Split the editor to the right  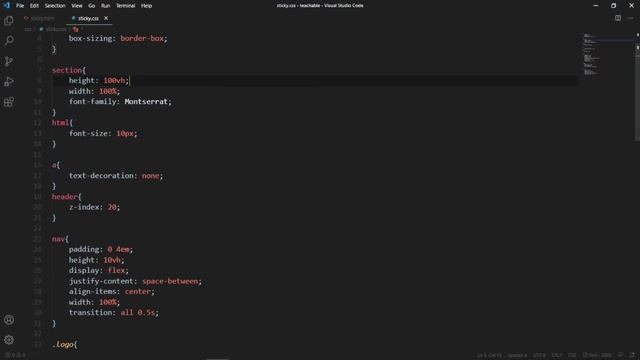click(x=618, y=18)
